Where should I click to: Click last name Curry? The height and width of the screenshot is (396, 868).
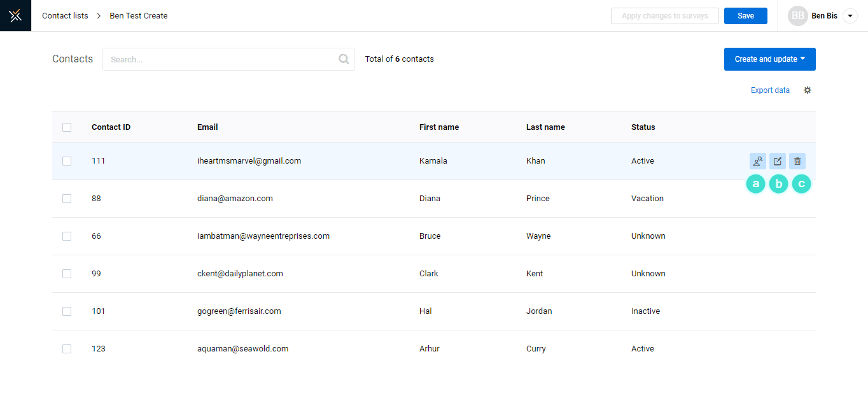pyautogui.click(x=536, y=349)
